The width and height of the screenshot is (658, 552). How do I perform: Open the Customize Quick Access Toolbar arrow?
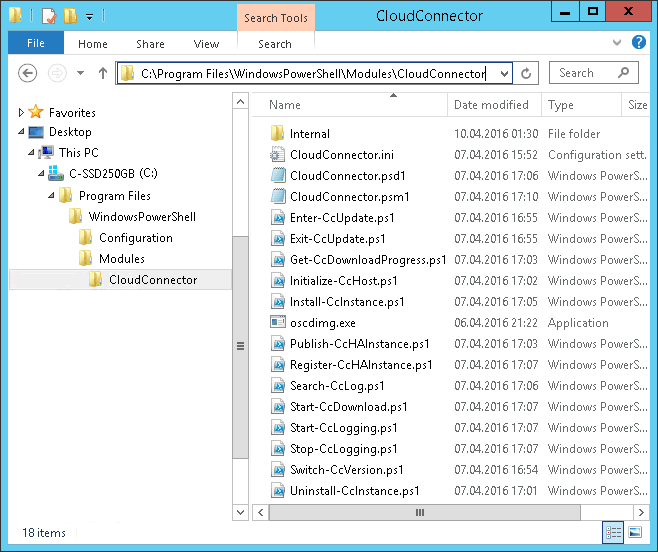(89, 17)
